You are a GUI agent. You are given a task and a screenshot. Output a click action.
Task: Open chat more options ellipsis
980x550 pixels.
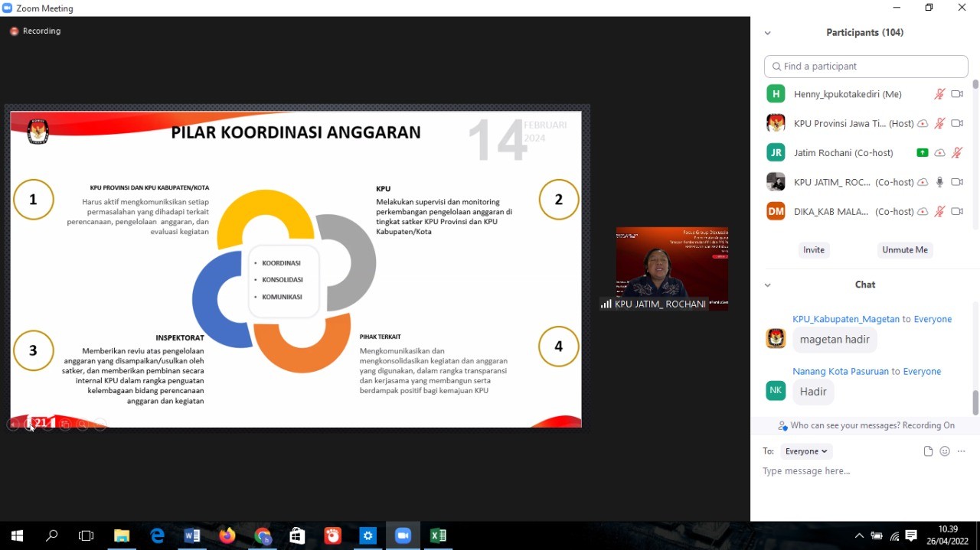(962, 451)
